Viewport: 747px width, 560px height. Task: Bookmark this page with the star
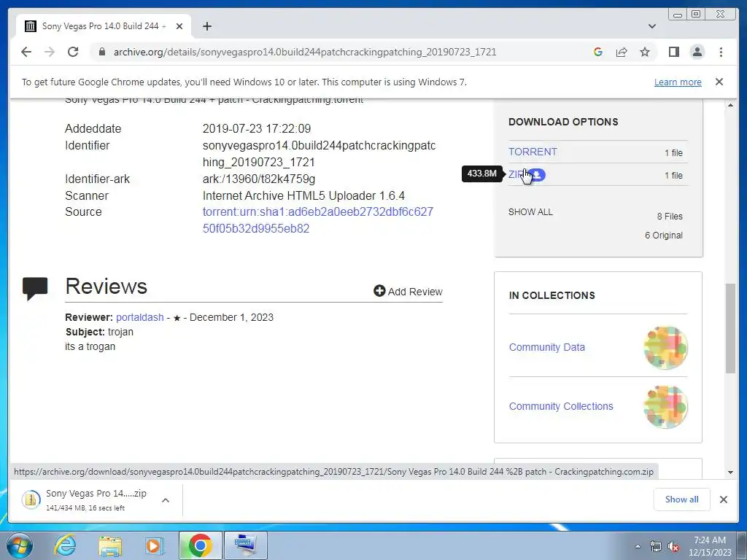(x=645, y=52)
